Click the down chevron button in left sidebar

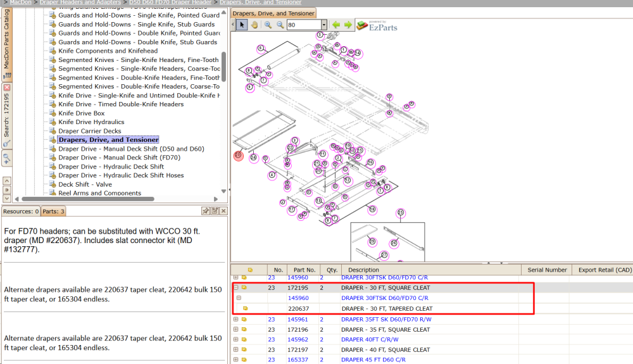click(x=7, y=199)
